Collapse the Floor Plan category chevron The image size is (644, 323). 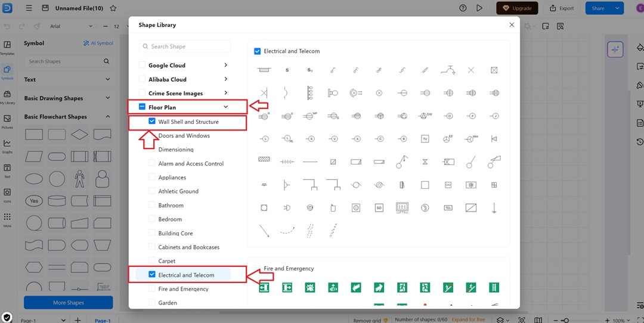(225, 107)
